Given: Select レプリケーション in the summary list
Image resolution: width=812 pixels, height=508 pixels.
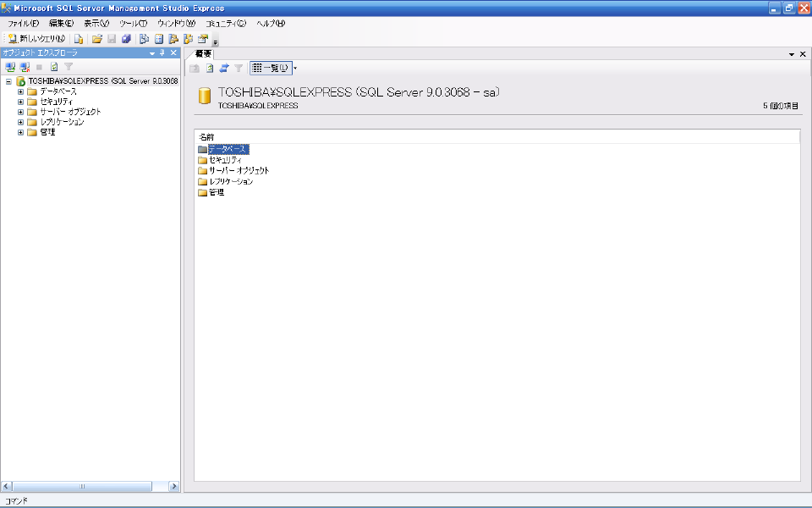Looking at the screenshot, I should point(230,181).
